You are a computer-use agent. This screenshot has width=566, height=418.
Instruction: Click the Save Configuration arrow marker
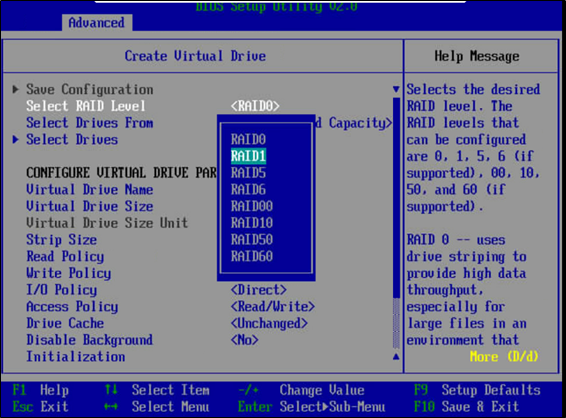[16, 89]
